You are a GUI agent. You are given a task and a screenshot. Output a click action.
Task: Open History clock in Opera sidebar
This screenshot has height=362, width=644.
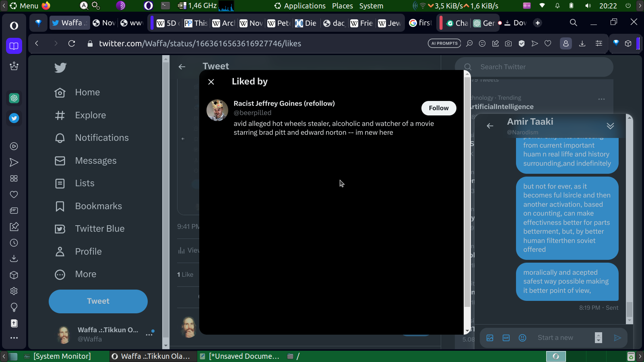(x=14, y=243)
